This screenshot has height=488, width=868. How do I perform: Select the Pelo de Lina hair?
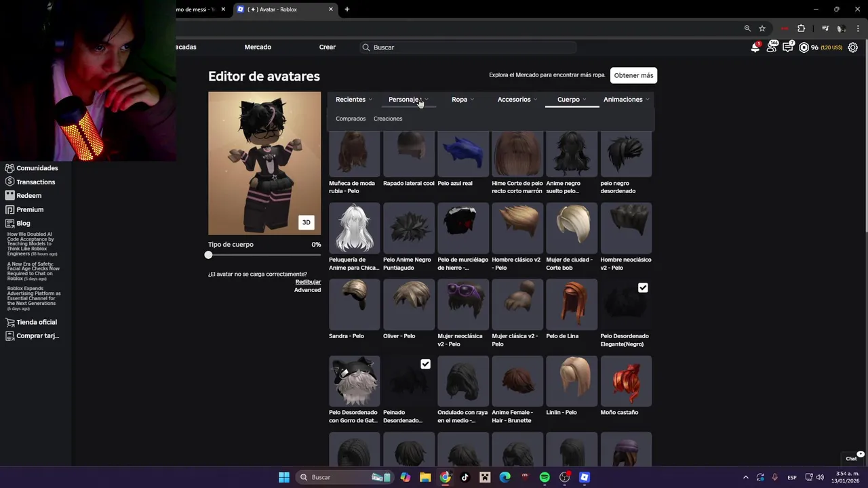tap(572, 305)
